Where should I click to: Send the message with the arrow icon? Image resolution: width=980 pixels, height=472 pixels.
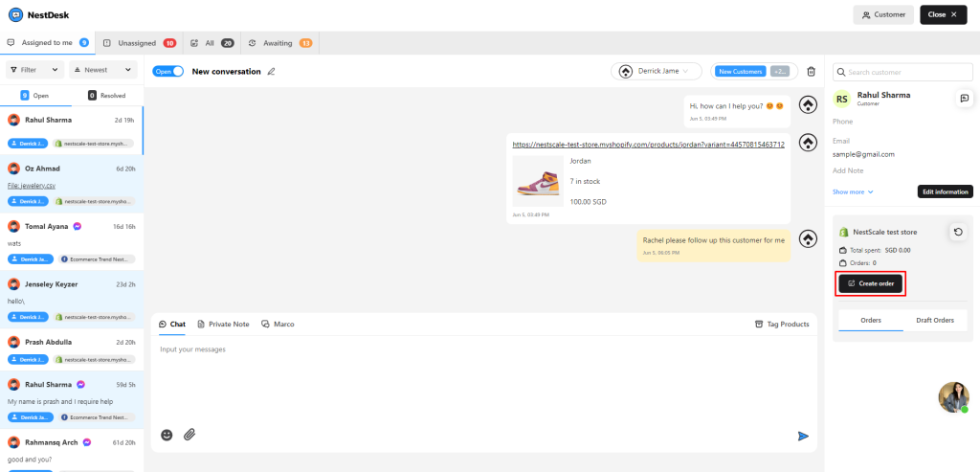coord(803,436)
